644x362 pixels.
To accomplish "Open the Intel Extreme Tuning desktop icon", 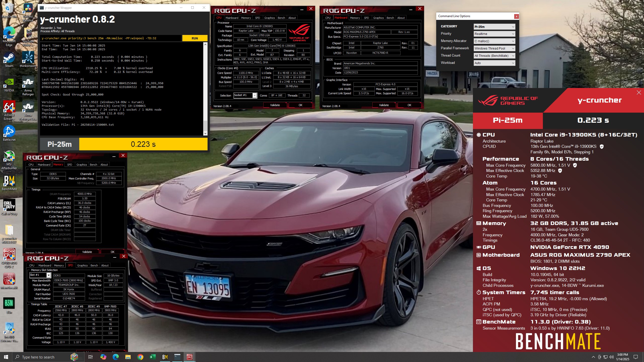I will coord(9,332).
